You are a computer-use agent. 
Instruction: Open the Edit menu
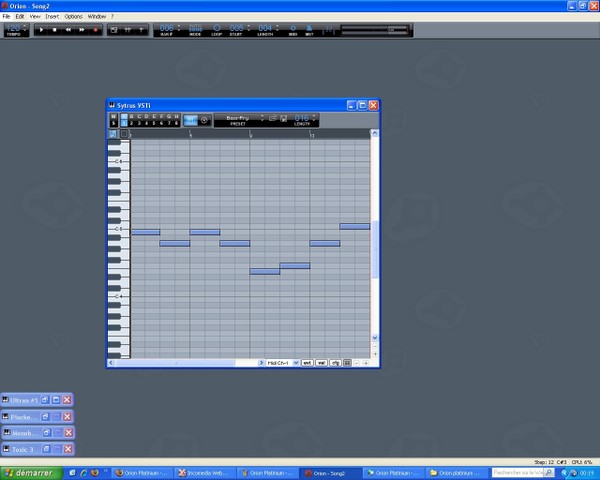click(20, 16)
